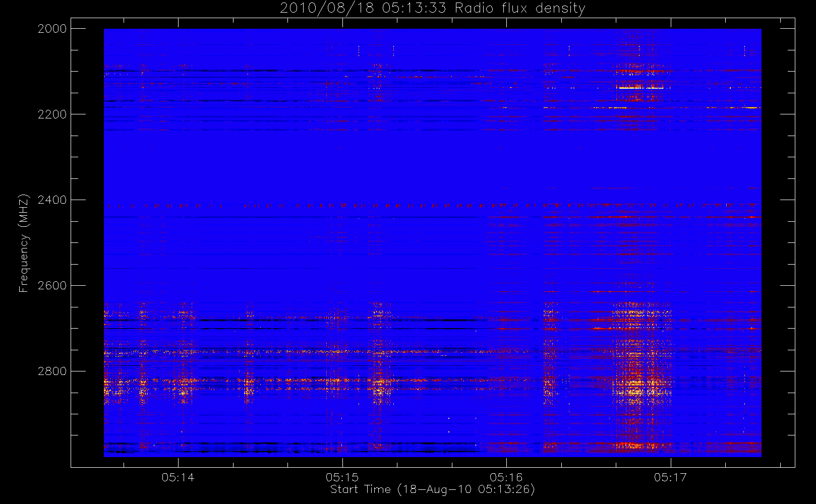Click the plot title '2010/08/18 05:13:33 Radio flux density'

432,9
